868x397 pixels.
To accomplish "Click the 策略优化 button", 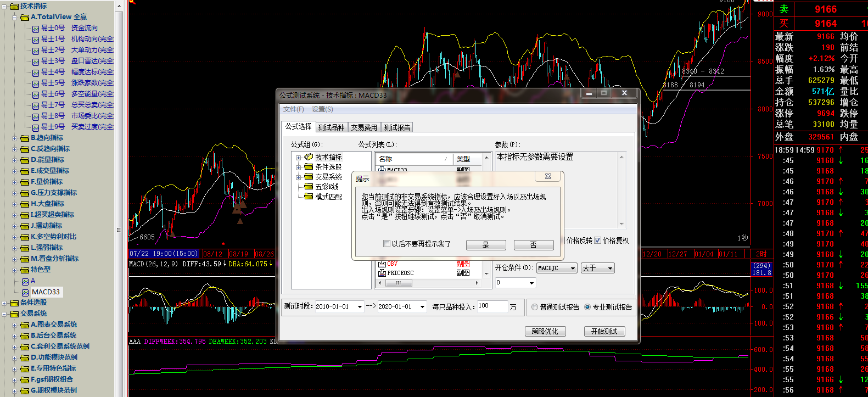I will (545, 331).
